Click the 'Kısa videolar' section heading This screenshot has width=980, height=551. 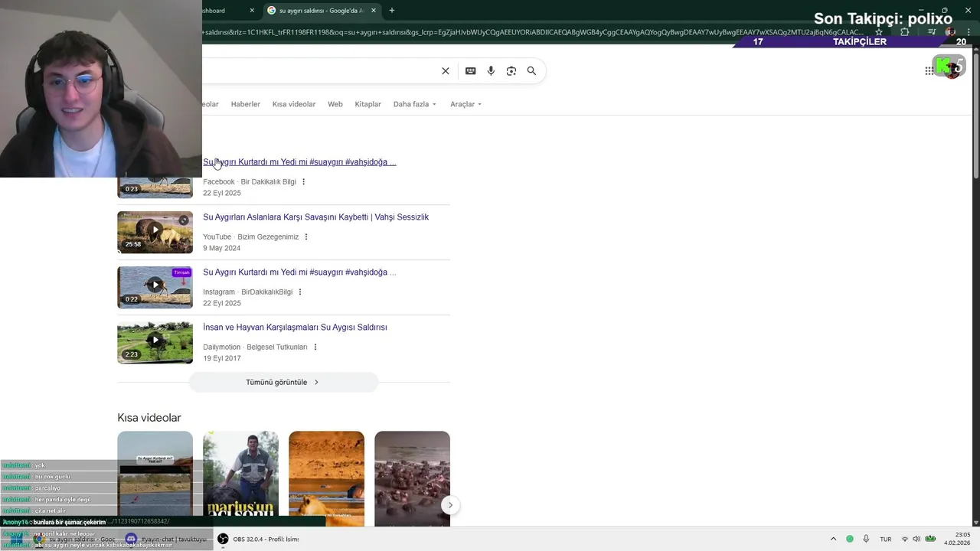point(149,418)
